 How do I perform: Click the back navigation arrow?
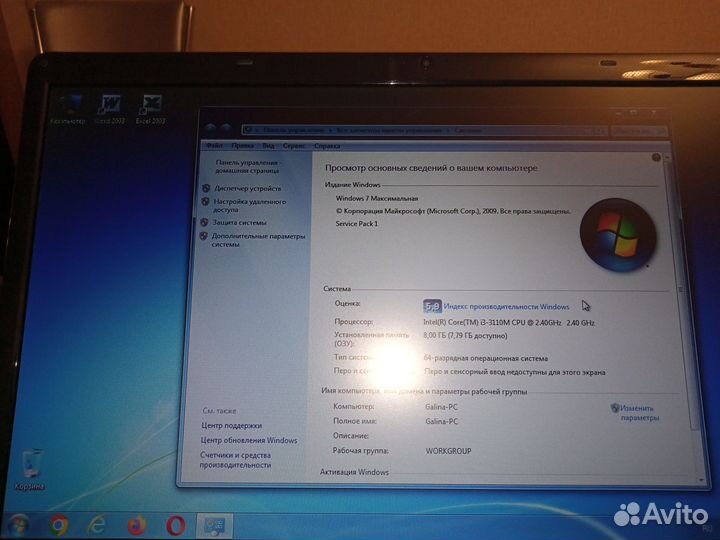point(211,129)
